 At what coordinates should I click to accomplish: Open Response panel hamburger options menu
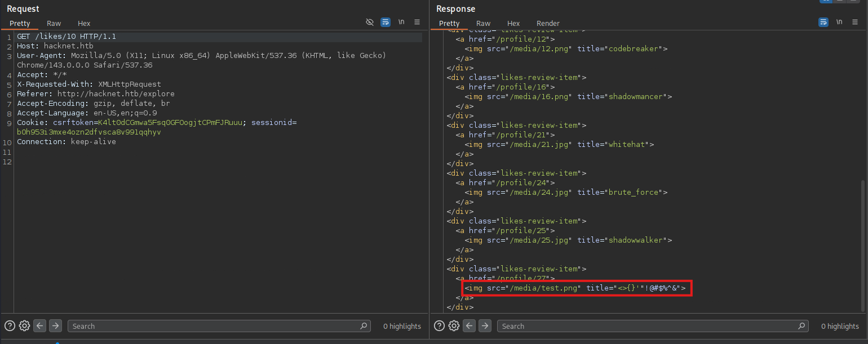(855, 23)
